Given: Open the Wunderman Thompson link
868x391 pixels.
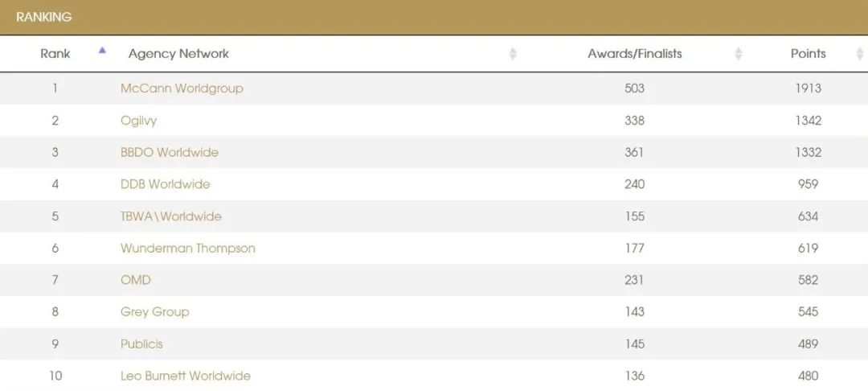Looking at the screenshot, I should (187, 248).
